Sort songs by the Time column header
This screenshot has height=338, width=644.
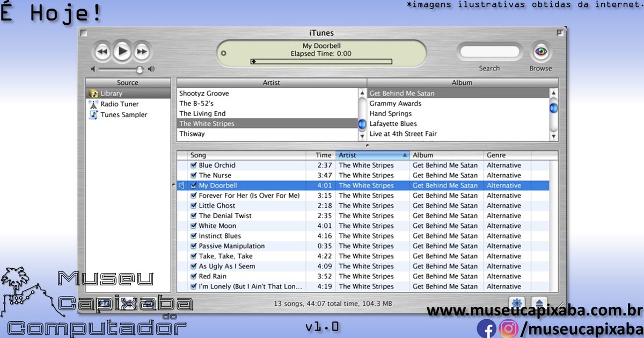[321, 155]
